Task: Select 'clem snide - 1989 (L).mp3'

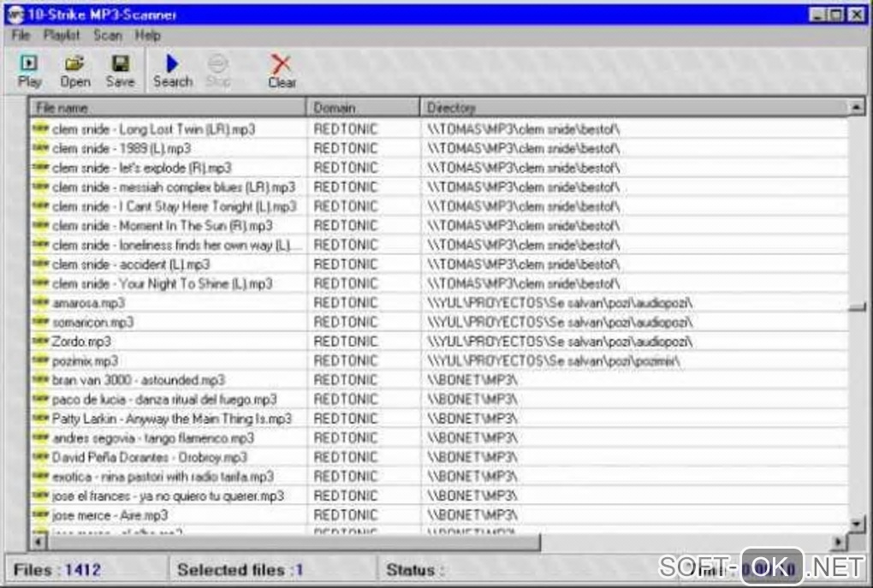Action: pos(122,149)
